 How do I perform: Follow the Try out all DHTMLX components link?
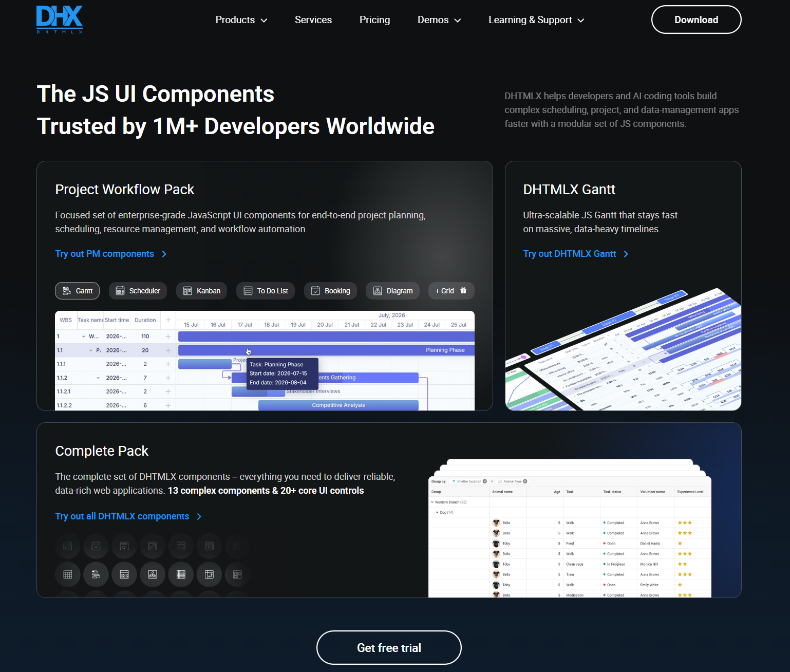[128, 516]
